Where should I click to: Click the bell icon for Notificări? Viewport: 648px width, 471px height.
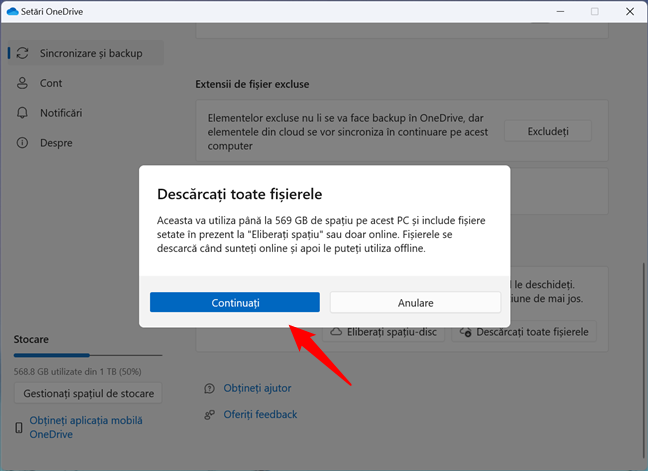(22, 113)
